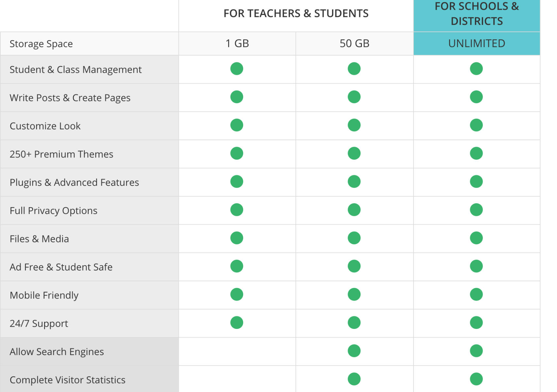The width and height of the screenshot is (557, 392).
Task: Click 50 GB dot for Files & Media
Action: (x=354, y=238)
